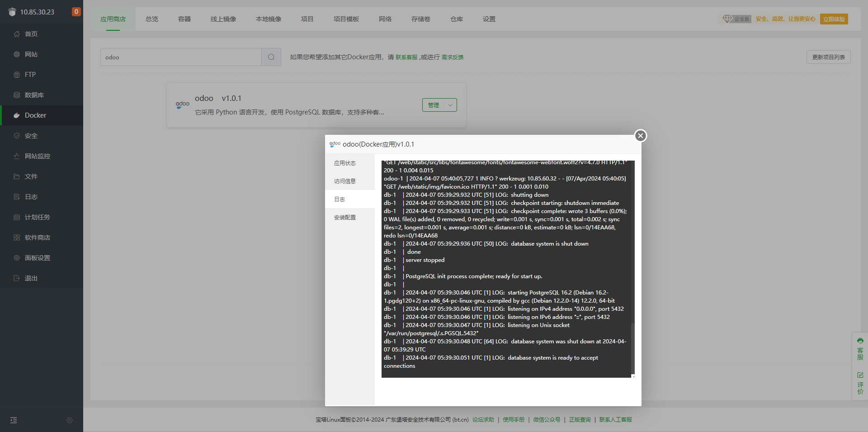Select 访问信息 in dialog menu
The width and height of the screenshot is (868, 432).
(350, 181)
